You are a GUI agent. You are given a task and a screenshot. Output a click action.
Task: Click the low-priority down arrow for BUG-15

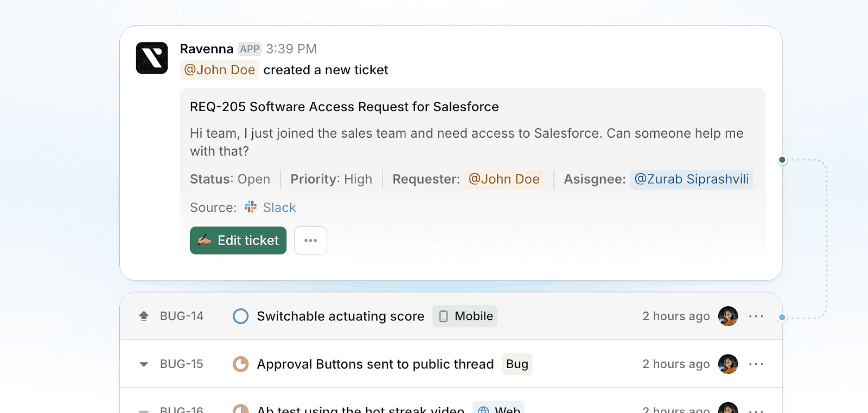tap(144, 364)
